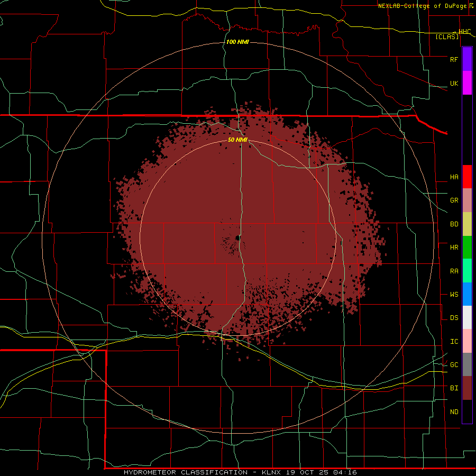Click the IC legend label text
476x476 pixels.
click(454, 342)
